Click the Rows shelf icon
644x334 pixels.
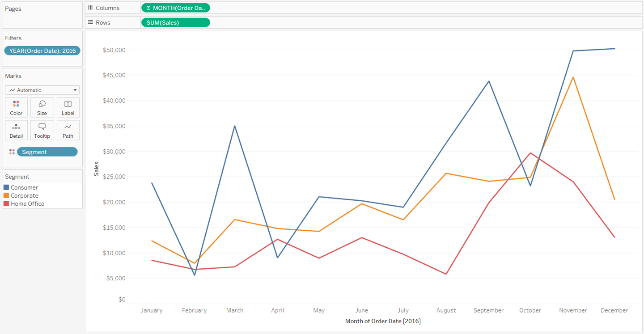(90, 22)
